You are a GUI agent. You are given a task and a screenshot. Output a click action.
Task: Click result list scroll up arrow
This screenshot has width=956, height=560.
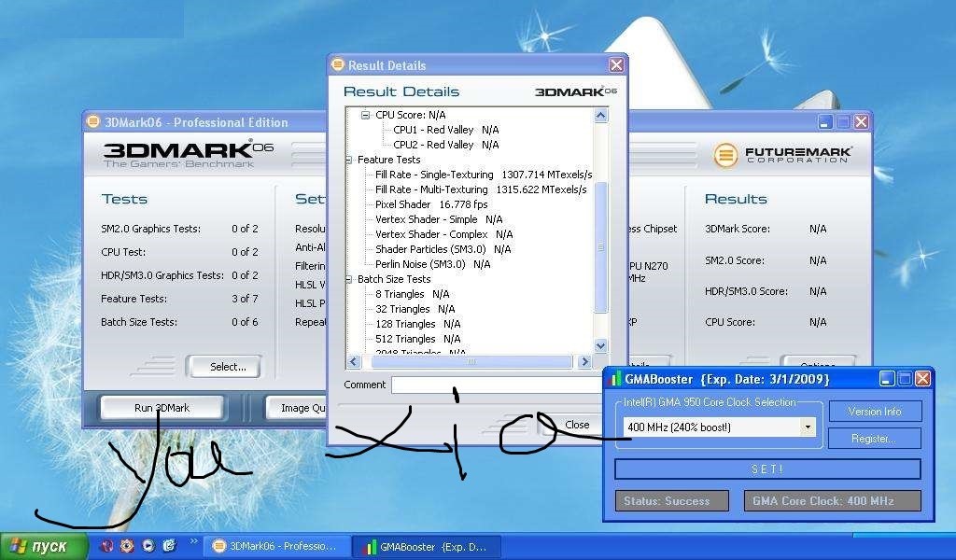point(600,115)
